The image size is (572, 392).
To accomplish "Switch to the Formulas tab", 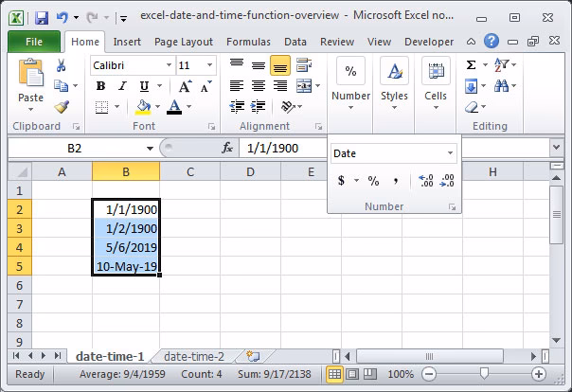I will point(248,42).
